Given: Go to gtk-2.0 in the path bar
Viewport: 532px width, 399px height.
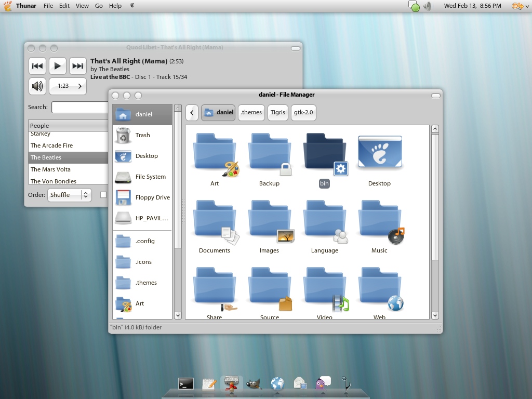Looking at the screenshot, I should click(303, 113).
